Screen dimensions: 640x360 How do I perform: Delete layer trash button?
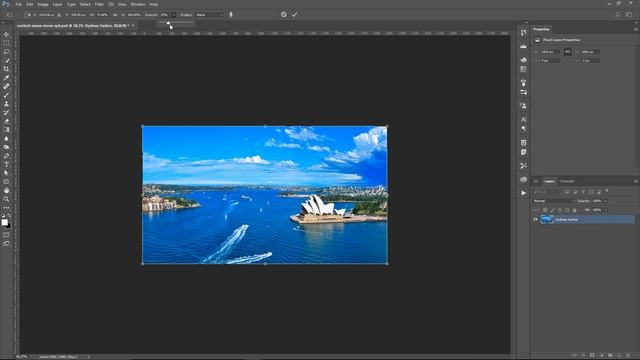pos(628,356)
